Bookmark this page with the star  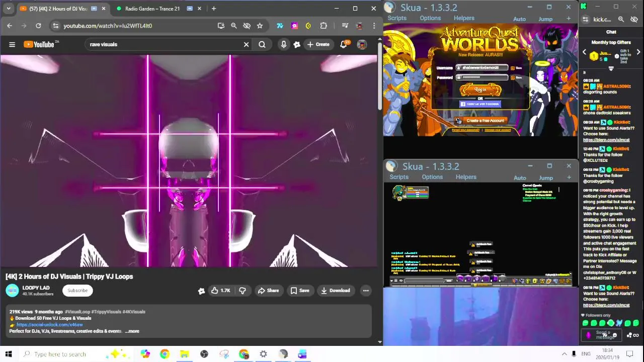[260, 26]
